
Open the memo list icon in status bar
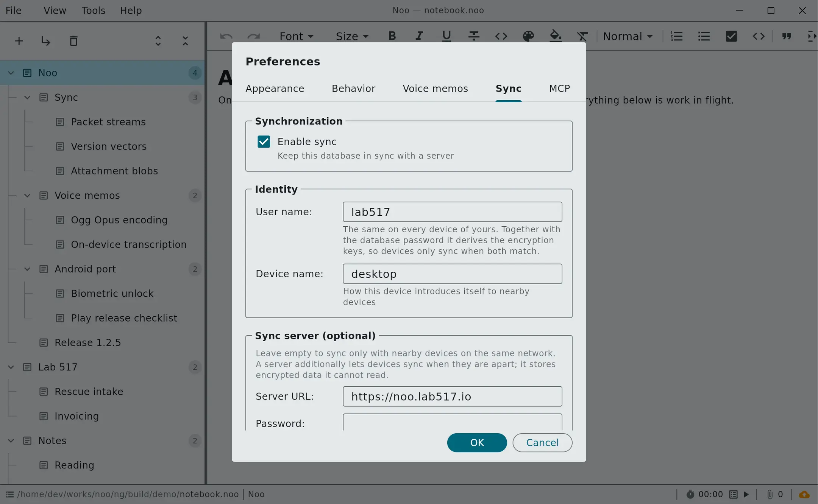(734, 495)
